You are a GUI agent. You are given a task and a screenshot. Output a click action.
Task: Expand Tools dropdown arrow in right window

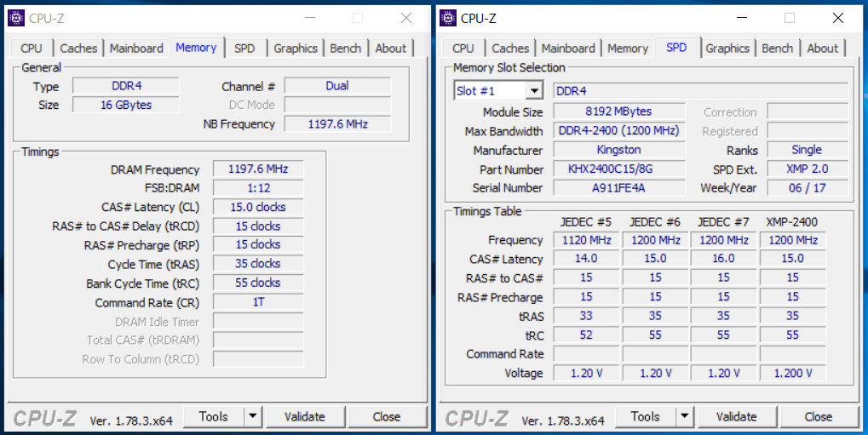(x=684, y=417)
